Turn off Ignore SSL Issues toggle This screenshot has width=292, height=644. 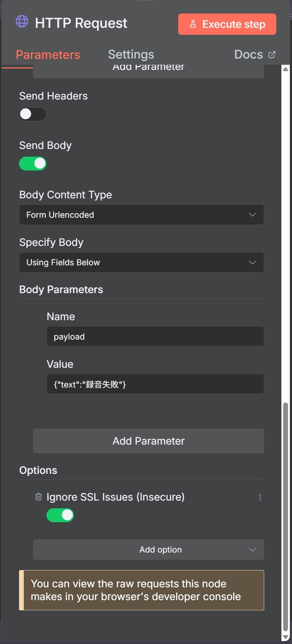60,515
